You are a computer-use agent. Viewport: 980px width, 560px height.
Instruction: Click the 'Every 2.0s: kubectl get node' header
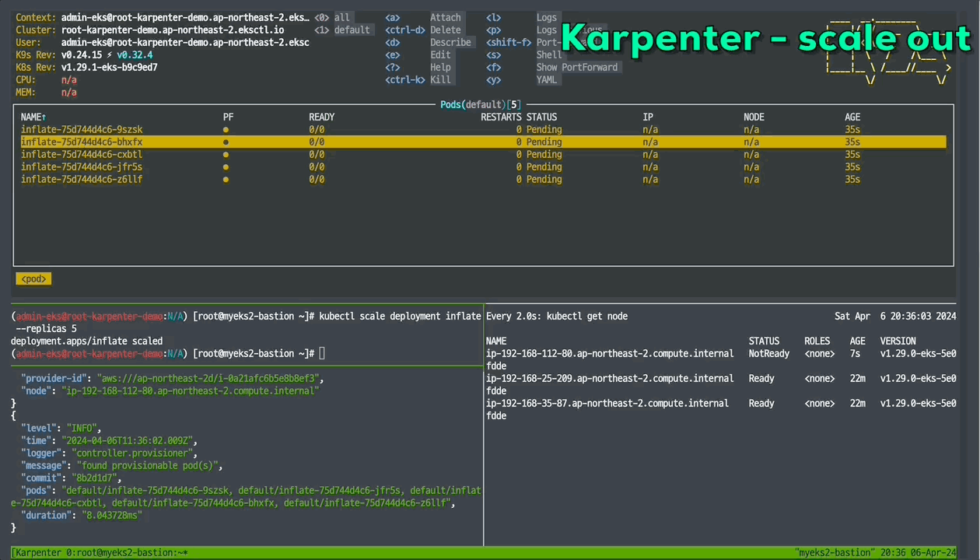(x=557, y=316)
